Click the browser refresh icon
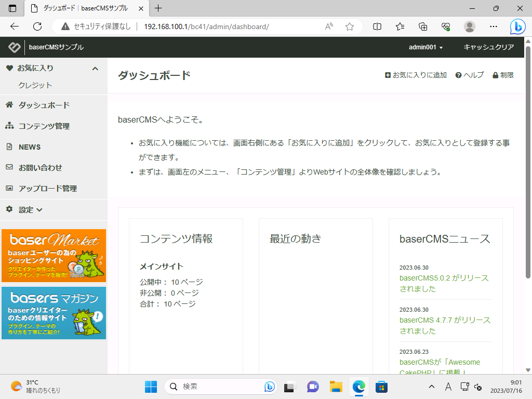Viewport: 532px width, 399px height. [37, 26]
